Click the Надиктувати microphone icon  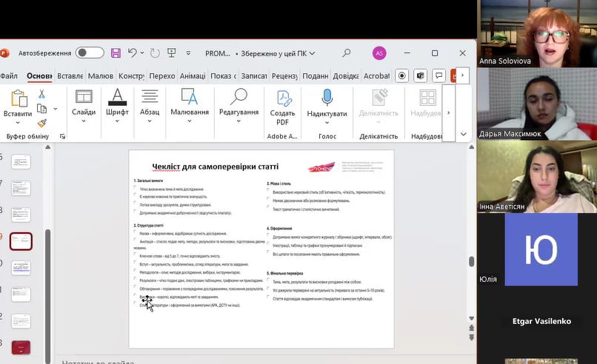[x=327, y=98]
